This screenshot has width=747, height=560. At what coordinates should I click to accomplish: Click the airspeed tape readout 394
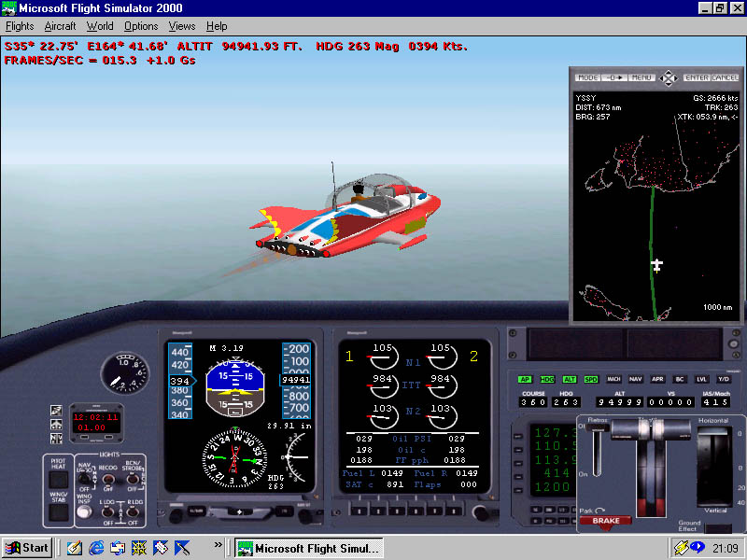pos(181,381)
